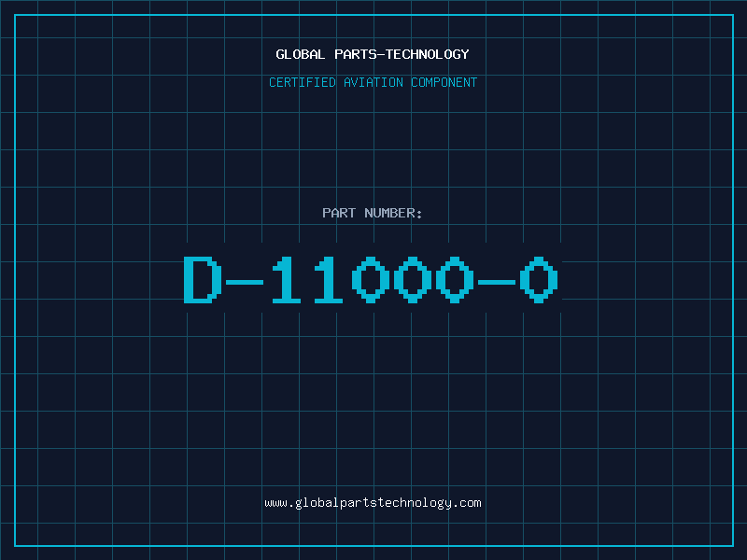Click the GLOBAL PARTS-TECHNOLOGY heading
747x560 pixels.
373,54
